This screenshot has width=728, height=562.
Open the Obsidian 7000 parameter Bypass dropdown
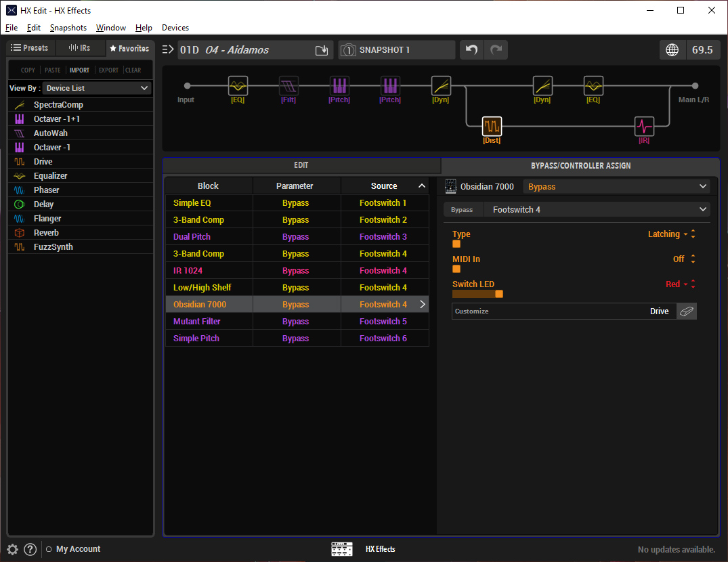(616, 187)
